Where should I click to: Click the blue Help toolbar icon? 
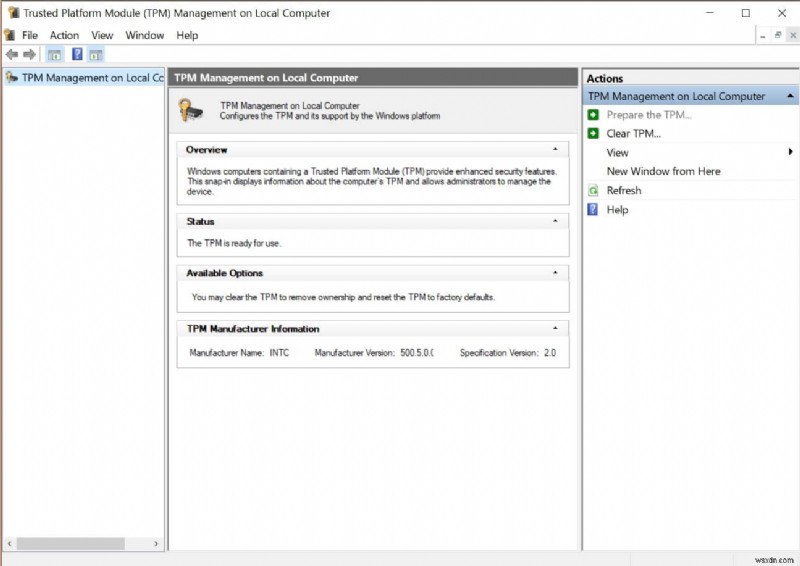coord(77,54)
